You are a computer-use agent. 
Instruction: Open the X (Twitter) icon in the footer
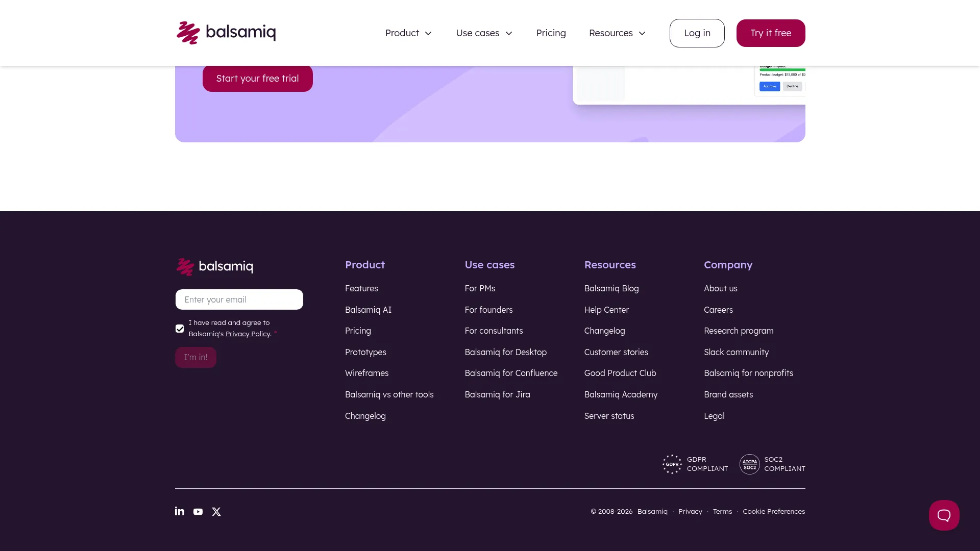216,512
